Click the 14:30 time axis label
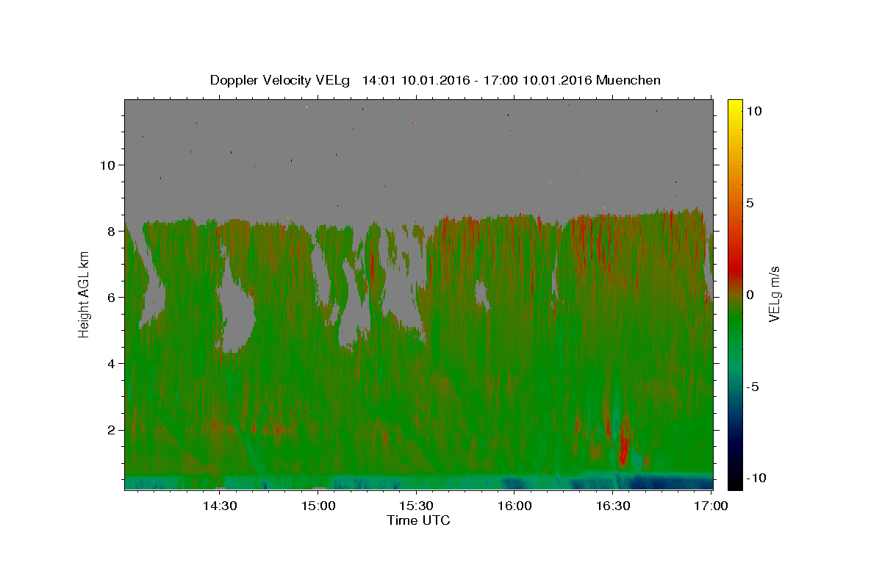The width and height of the screenshot is (882, 588). 220,506
